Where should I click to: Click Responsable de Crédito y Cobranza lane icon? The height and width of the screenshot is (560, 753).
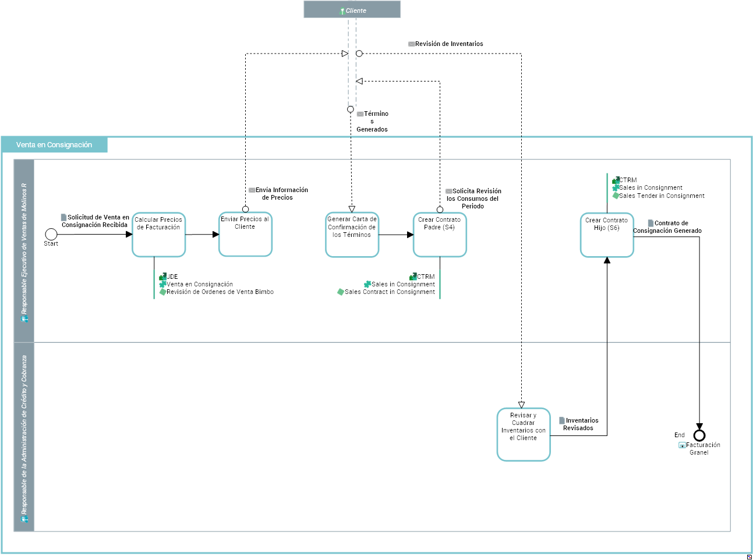pyautogui.click(x=24, y=519)
